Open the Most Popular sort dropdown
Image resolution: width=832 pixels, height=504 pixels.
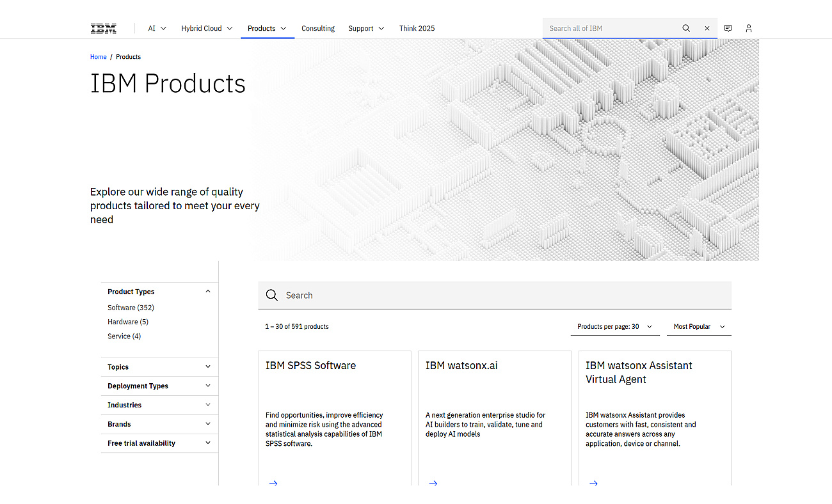pyautogui.click(x=699, y=327)
